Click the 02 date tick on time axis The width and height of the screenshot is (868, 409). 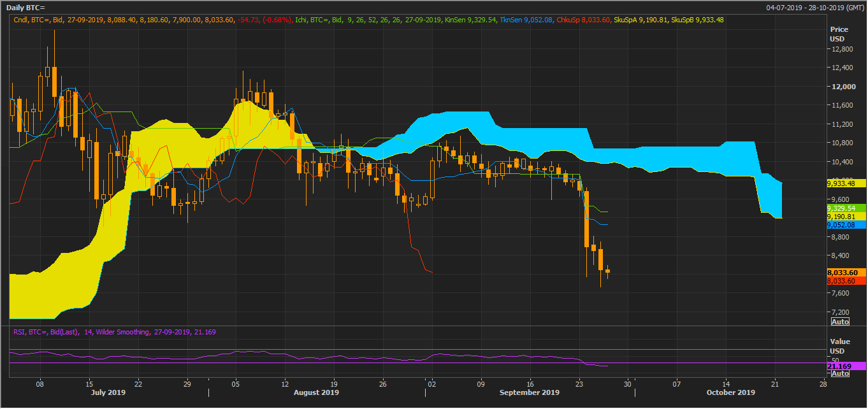click(431, 384)
